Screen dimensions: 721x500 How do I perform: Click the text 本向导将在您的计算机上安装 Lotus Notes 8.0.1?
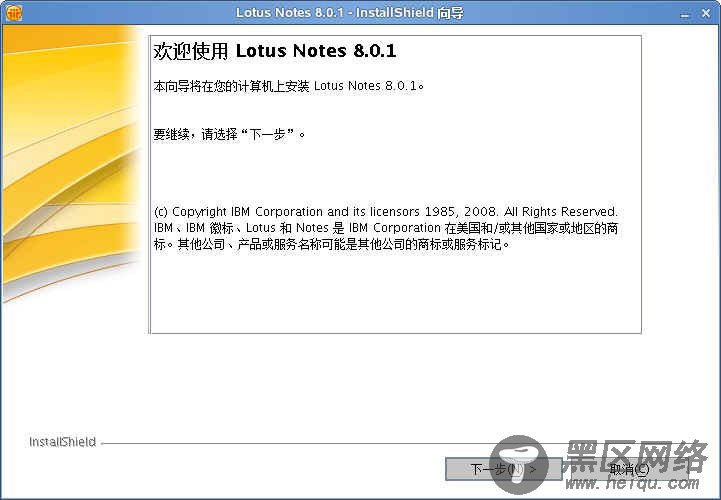coord(288,86)
